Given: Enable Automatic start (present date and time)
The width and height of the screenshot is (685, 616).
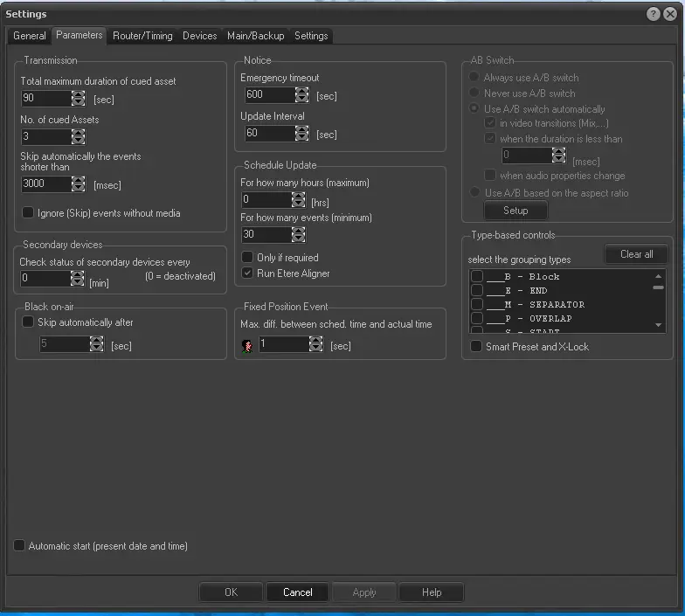Looking at the screenshot, I should [x=19, y=546].
